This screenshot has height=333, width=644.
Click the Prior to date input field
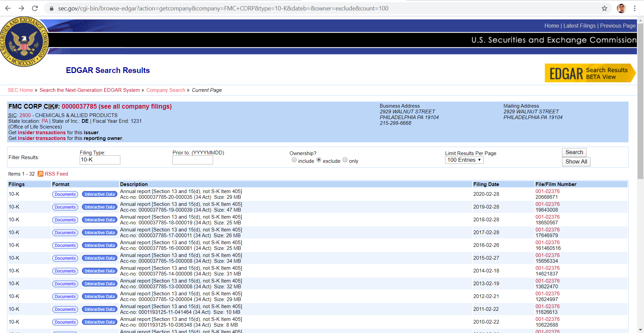click(193, 160)
